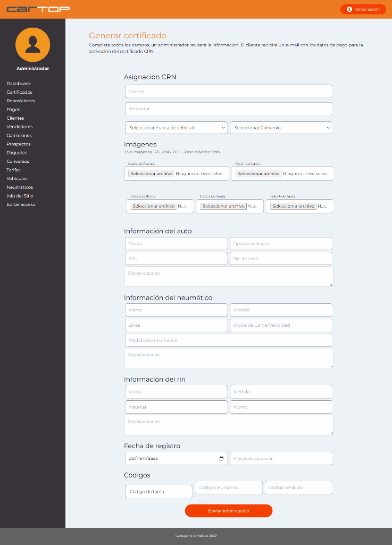Viewport: 392px width, 545px height.
Task: Navigate to Neumáticos section
Action: point(20,187)
